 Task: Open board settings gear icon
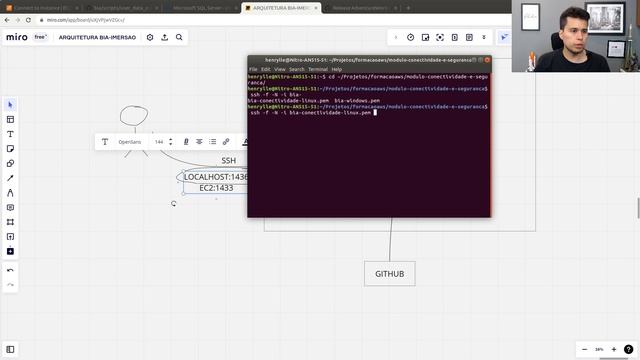tap(150, 37)
